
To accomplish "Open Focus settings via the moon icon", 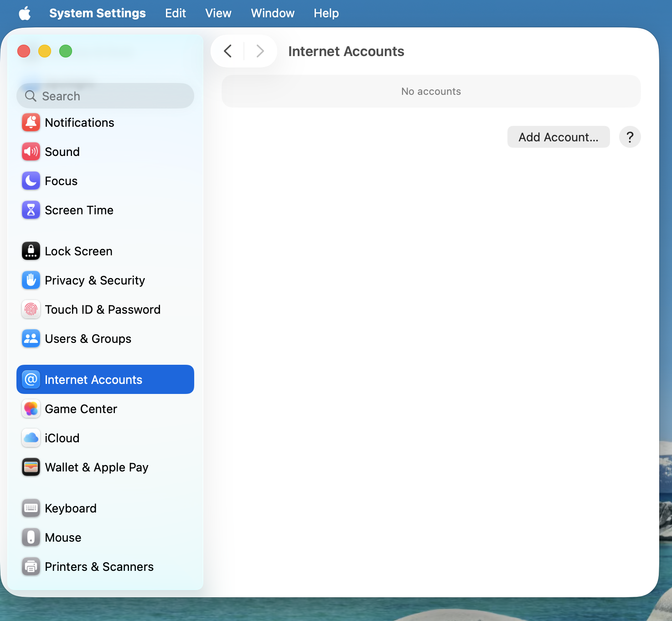I will 31,181.
